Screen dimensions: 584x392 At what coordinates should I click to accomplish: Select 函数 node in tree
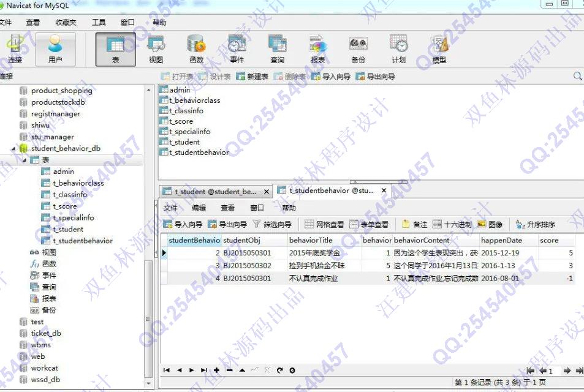click(x=49, y=264)
